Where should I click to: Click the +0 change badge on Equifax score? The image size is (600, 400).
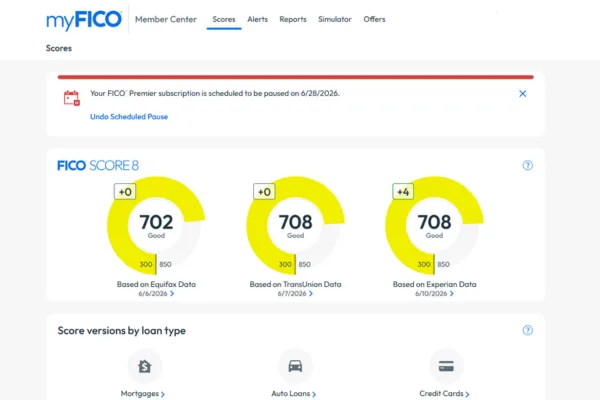pos(125,191)
